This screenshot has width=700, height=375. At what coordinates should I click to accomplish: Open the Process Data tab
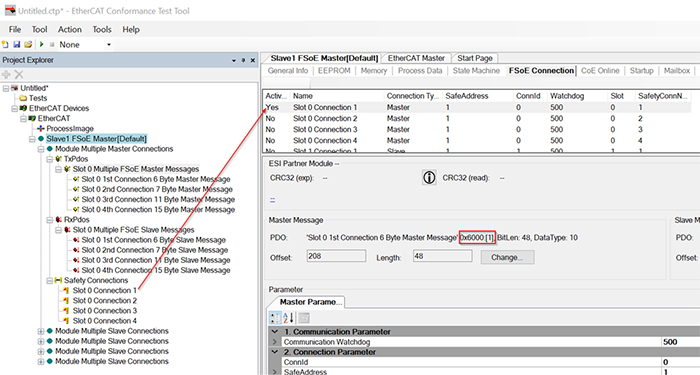(x=420, y=71)
